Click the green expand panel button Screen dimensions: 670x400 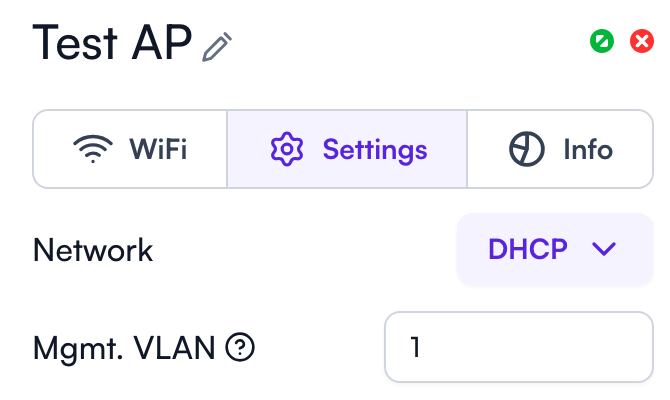601,41
